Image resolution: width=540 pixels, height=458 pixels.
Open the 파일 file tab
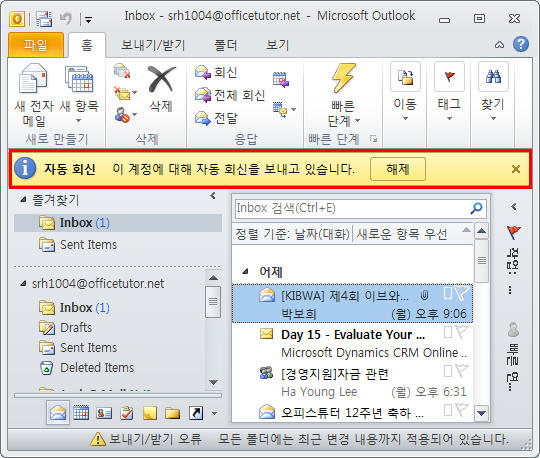(36, 45)
